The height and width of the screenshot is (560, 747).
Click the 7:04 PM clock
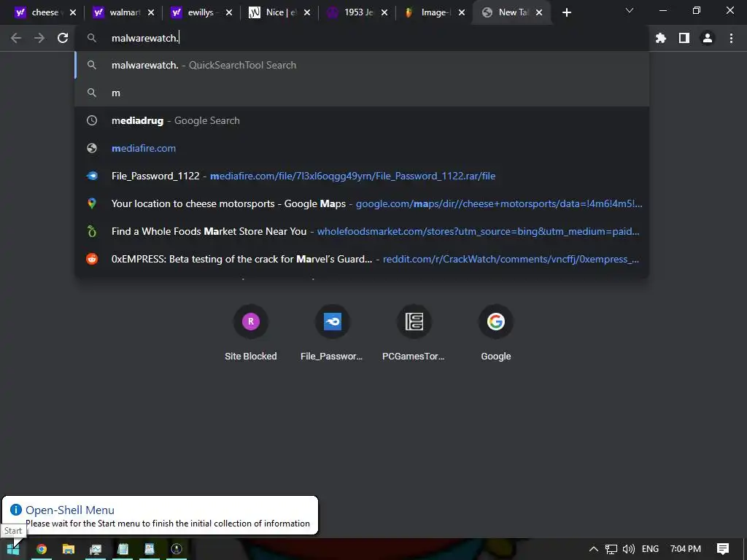686,549
